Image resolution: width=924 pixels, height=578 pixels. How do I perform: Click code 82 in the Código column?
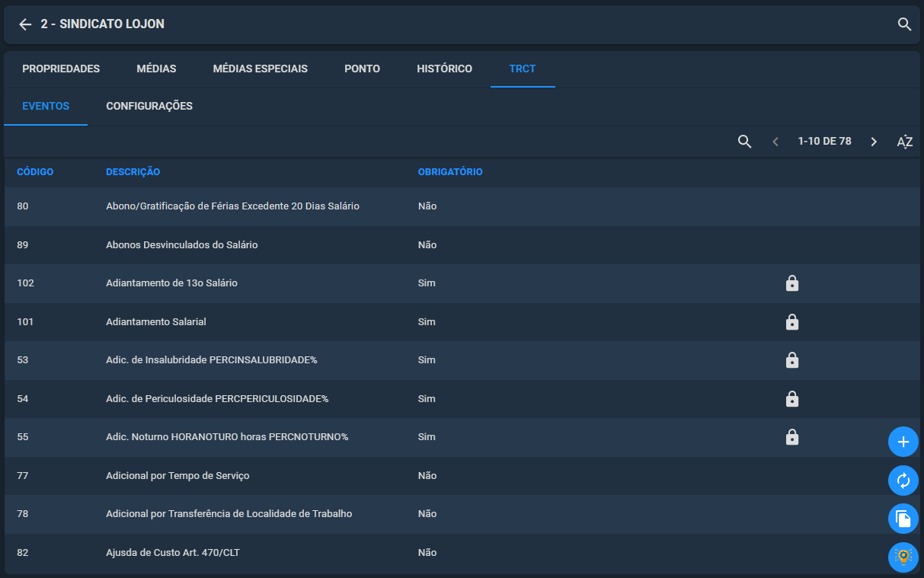(23, 553)
